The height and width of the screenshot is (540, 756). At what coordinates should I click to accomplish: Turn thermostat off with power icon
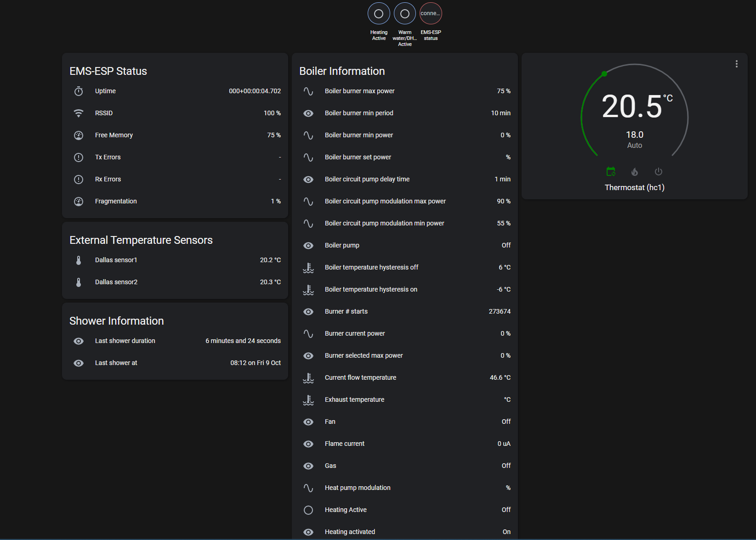(659, 172)
